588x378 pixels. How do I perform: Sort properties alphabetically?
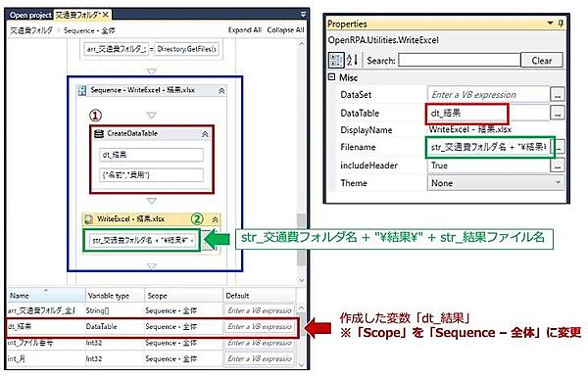coord(352,60)
